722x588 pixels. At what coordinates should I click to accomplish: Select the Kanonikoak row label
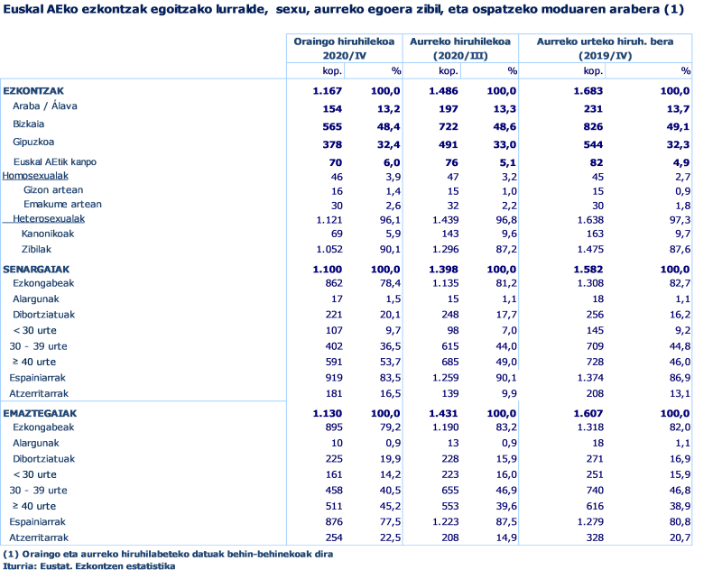pyautogui.click(x=48, y=234)
